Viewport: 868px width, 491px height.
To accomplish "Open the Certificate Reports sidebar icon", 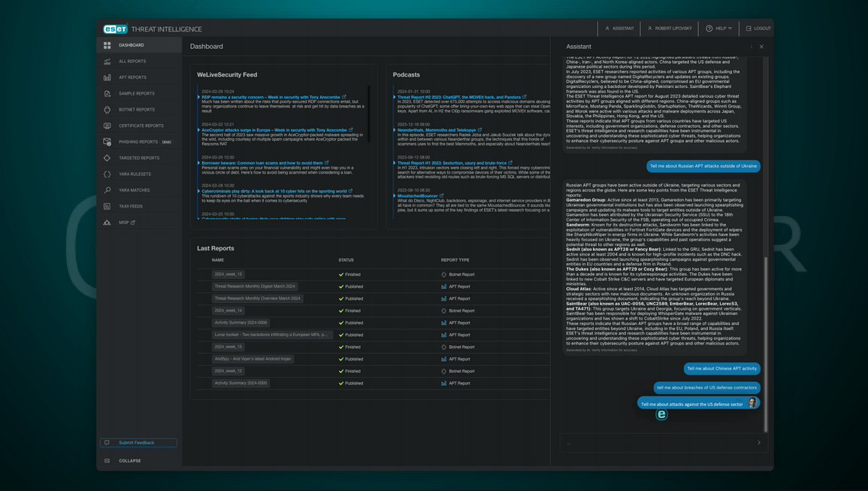I will [x=107, y=126].
